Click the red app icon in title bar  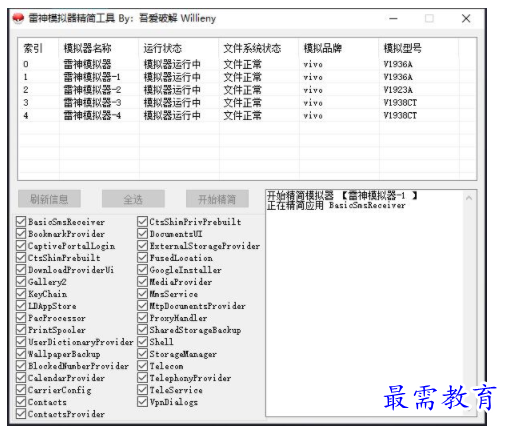(x=18, y=18)
